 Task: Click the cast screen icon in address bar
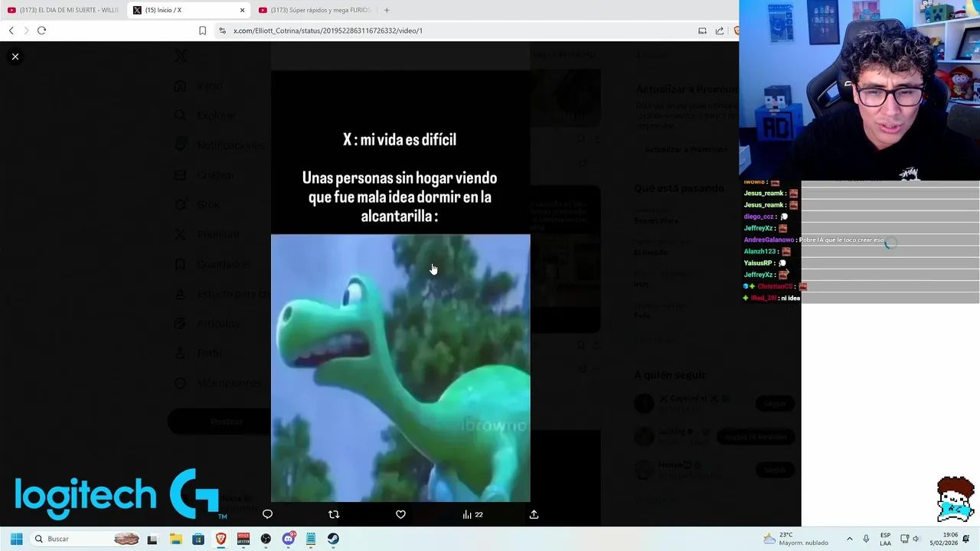point(702,31)
